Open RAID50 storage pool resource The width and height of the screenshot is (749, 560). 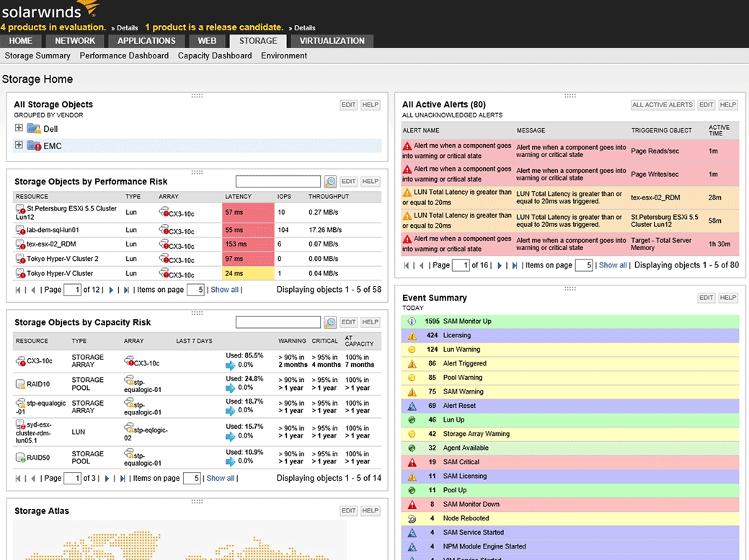pyautogui.click(x=38, y=458)
